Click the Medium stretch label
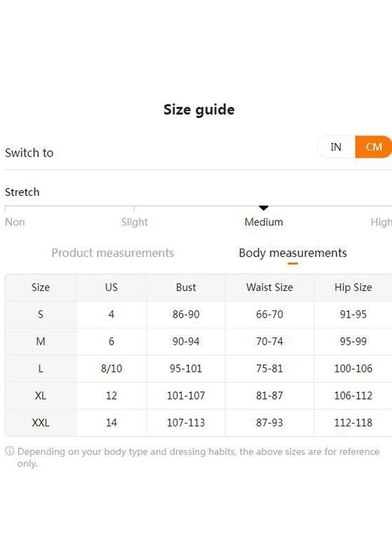The height and width of the screenshot is (535, 392). (264, 222)
